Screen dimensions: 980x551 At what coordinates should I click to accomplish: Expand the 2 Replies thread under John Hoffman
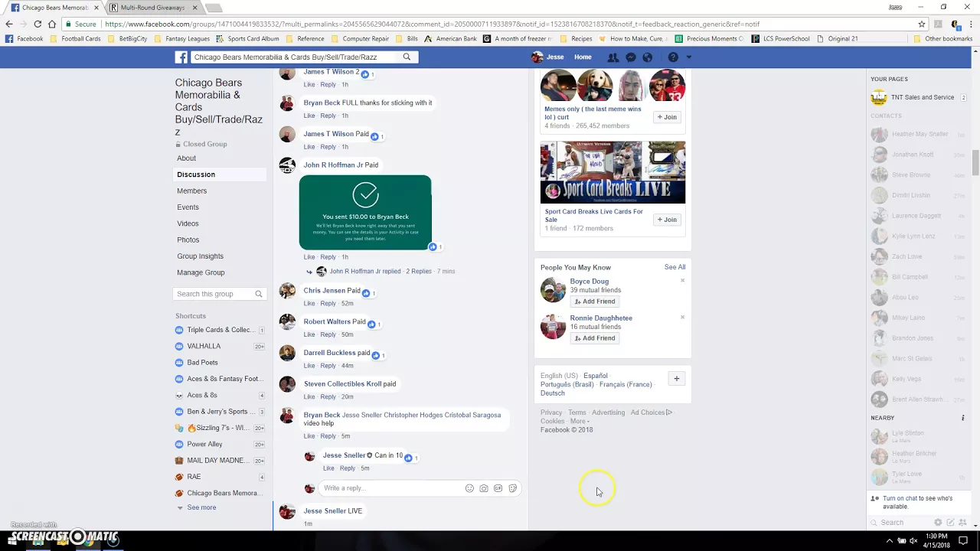pos(419,272)
